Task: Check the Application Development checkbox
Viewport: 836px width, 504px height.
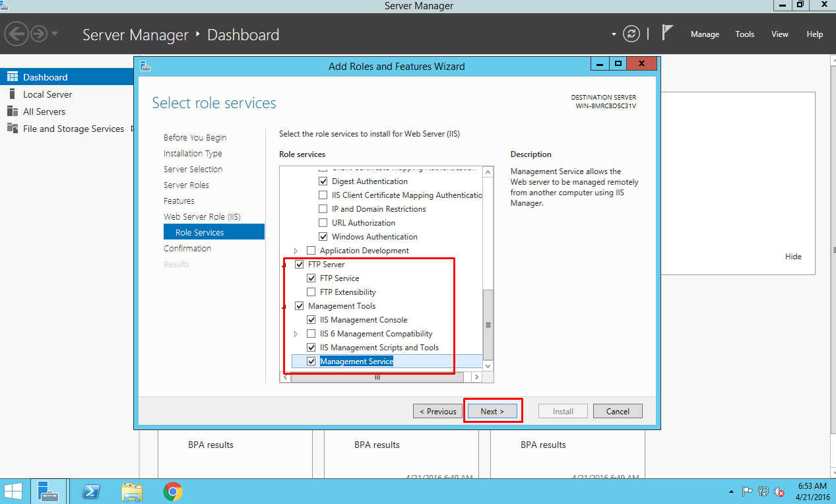Action: pos(311,251)
